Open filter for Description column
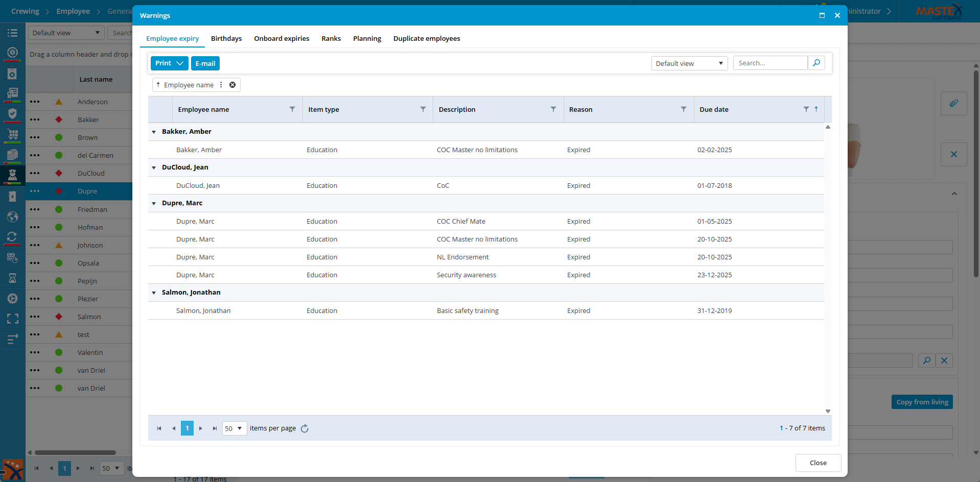980x482 pixels. pos(553,109)
